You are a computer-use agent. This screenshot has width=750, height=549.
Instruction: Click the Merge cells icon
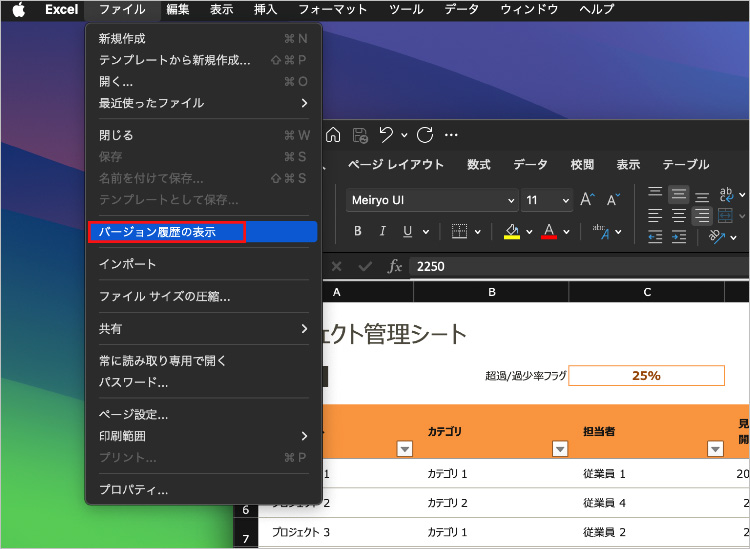726,215
